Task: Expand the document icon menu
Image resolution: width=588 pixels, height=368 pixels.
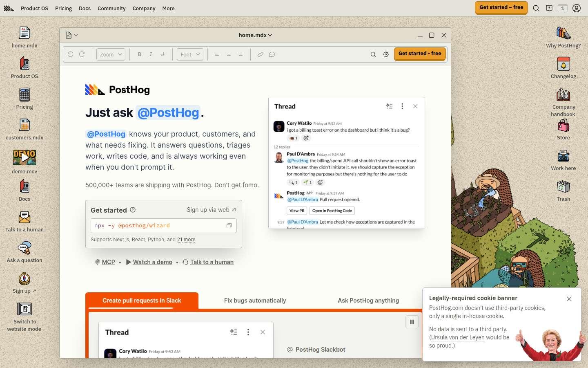Action: (71, 35)
